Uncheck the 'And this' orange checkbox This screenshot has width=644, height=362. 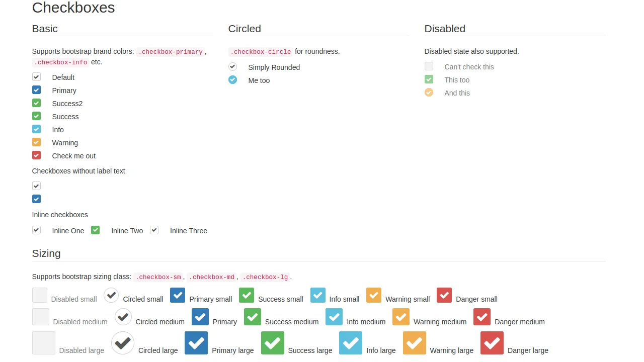pos(429,92)
